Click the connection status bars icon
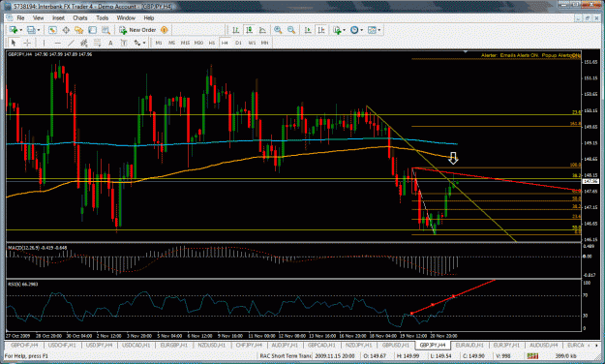This screenshot has height=364, width=605. pyautogui.click(x=532, y=355)
